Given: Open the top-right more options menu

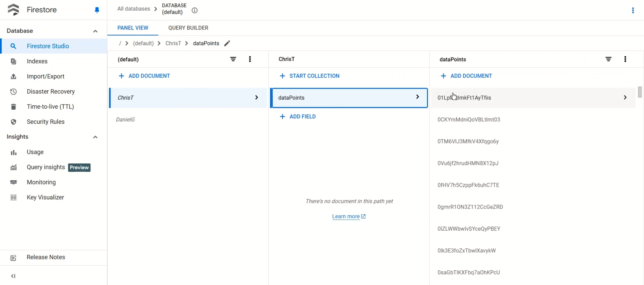Looking at the screenshot, I should 633,10.
